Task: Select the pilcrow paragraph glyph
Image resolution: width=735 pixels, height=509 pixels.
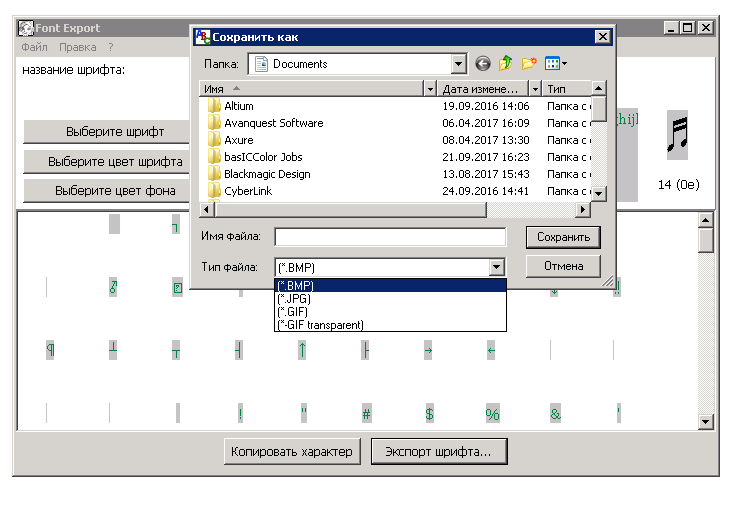Action: (x=50, y=350)
